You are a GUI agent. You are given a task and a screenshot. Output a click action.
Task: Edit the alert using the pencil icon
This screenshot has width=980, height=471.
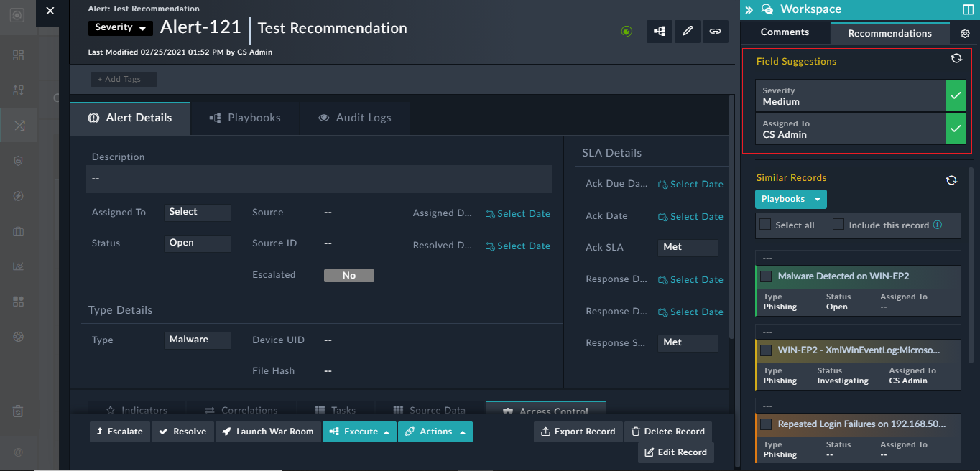click(687, 32)
